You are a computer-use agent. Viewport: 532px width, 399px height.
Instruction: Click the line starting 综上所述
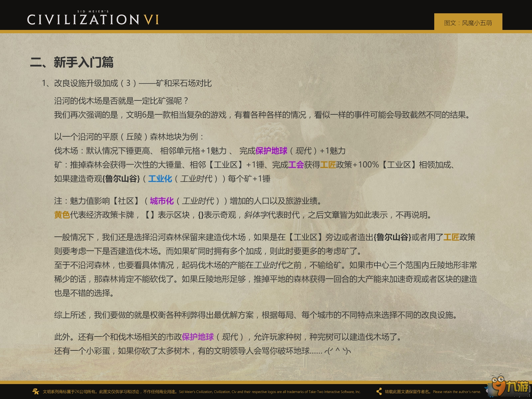257,315
